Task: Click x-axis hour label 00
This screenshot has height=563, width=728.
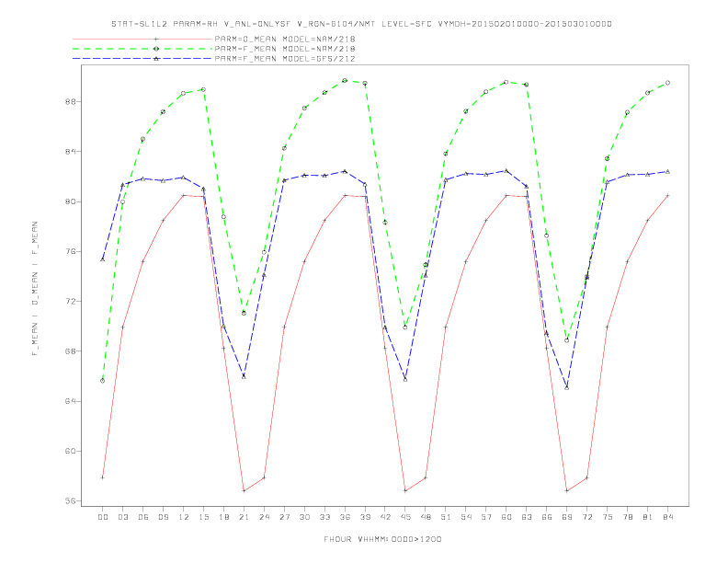Action: pyautogui.click(x=103, y=517)
